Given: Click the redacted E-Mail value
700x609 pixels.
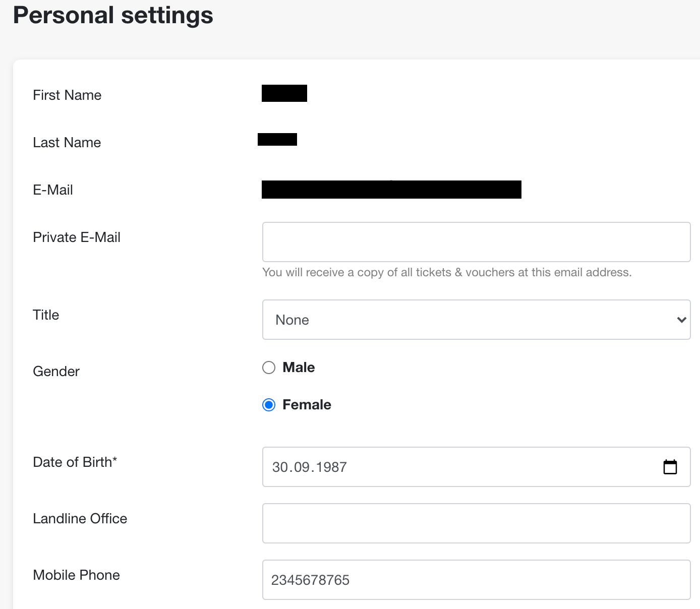Looking at the screenshot, I should pyautogui.click(x=391, y=190).
